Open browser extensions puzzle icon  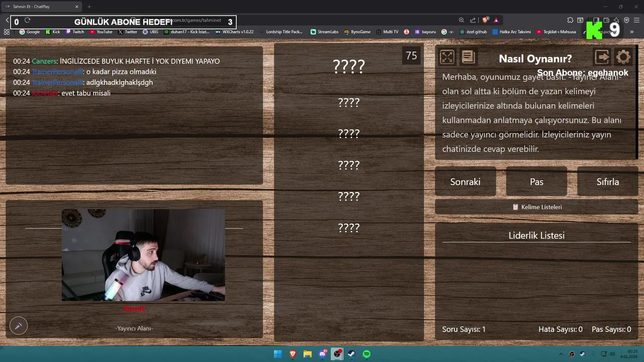(x=570, y=20)
